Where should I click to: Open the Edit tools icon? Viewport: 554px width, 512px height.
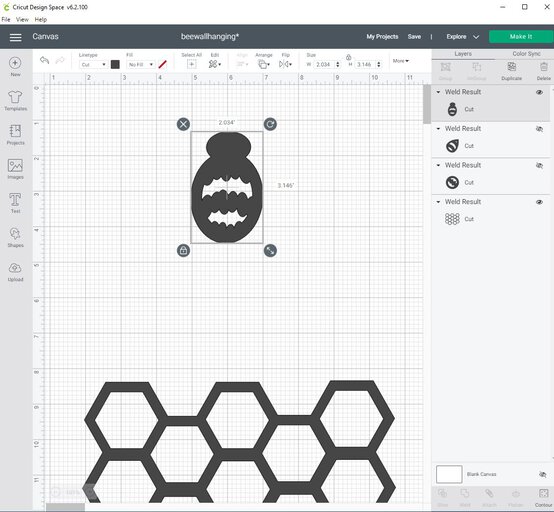coord(214,64)
